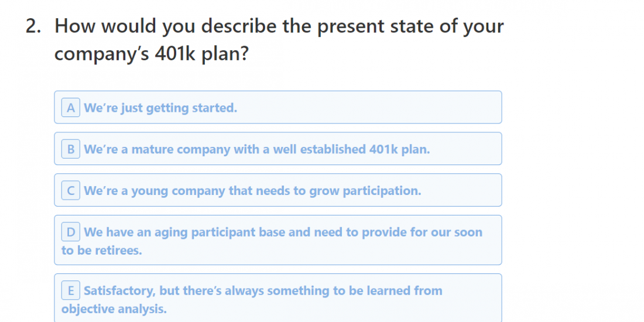Click empty space inside option A's box

381,108
